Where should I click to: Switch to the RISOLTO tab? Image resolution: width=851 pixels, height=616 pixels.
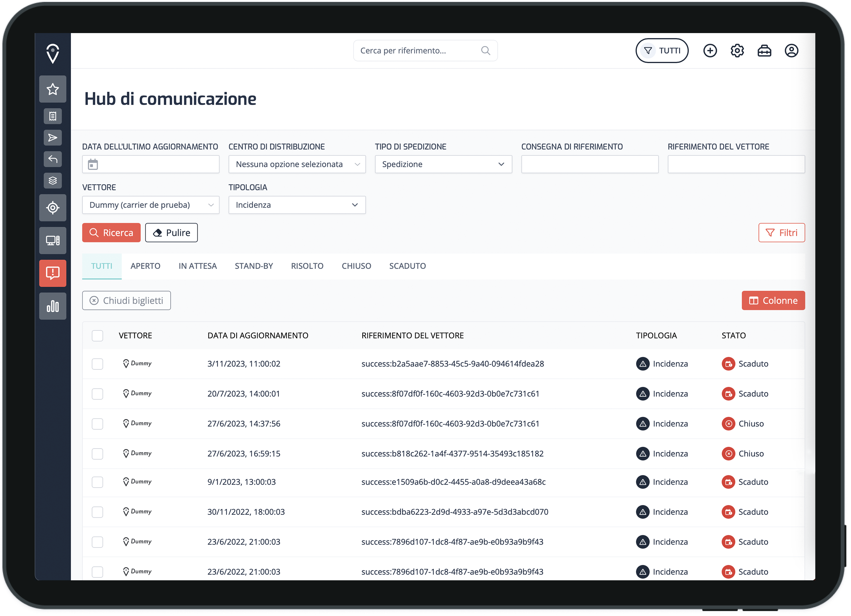308,266
